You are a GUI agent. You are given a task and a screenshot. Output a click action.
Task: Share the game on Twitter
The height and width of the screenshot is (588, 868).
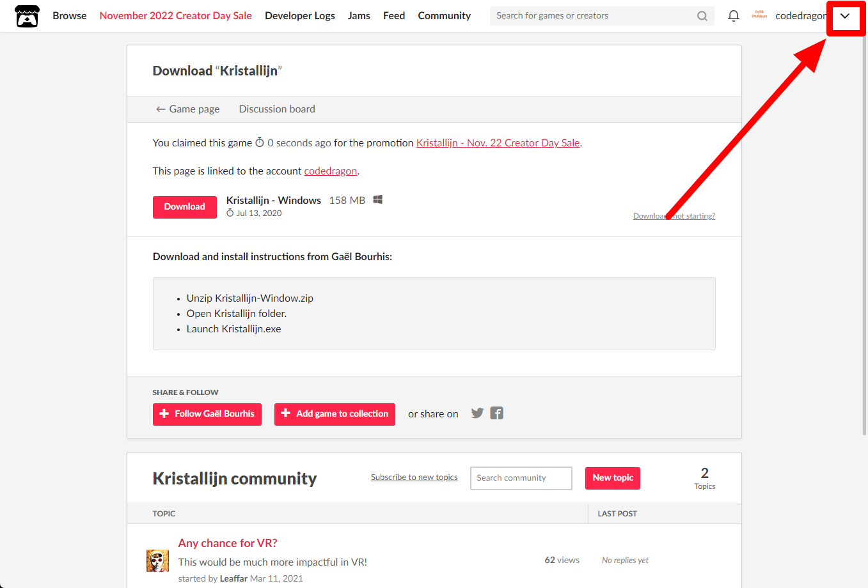coord(477,413)
